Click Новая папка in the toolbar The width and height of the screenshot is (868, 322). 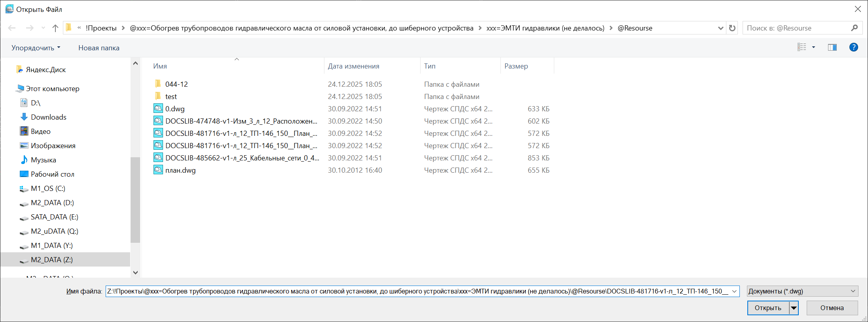99,48
